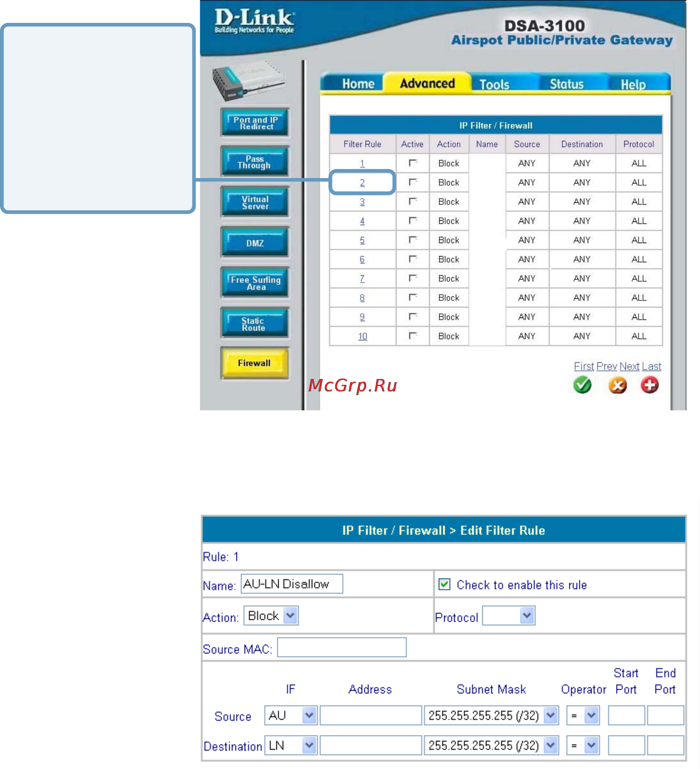Click the Destination End Port field

(665, 745)
